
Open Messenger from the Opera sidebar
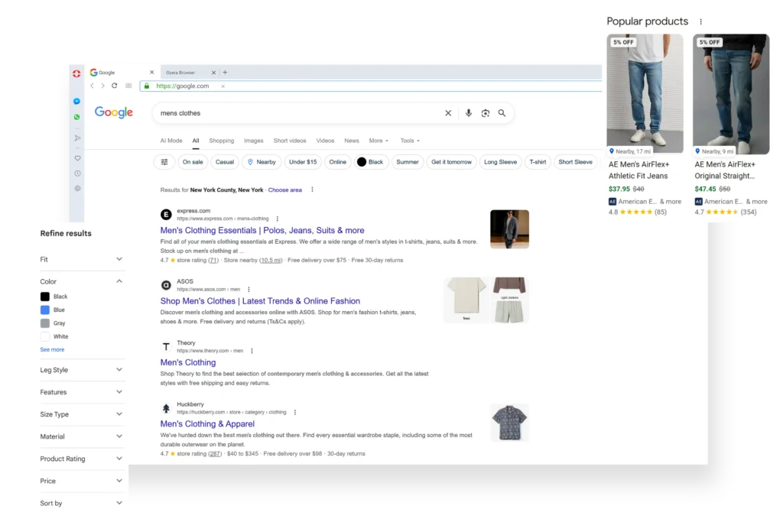(x=77, y=101)
